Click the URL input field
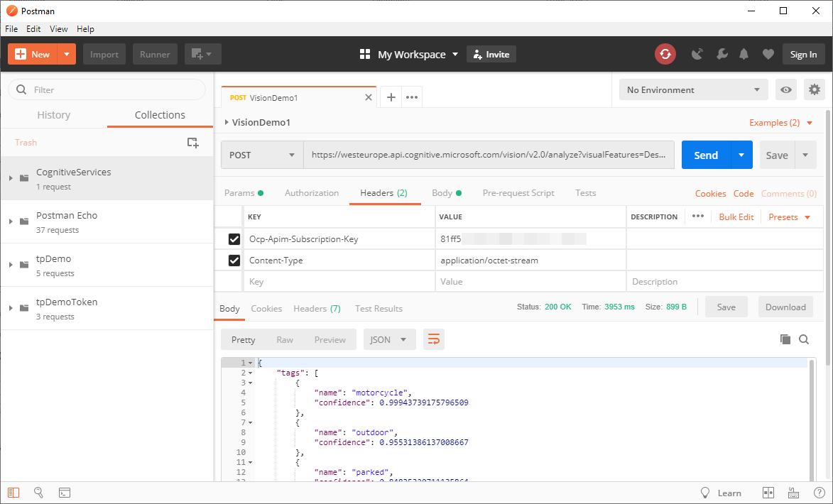833x504 pixels. click(x=489, y=155)
